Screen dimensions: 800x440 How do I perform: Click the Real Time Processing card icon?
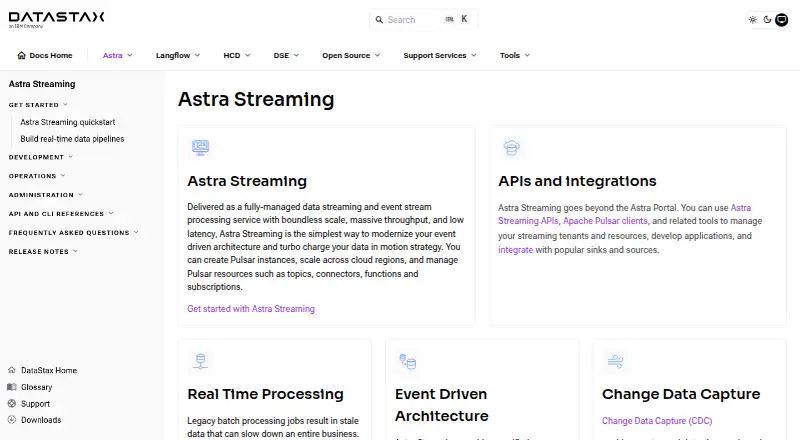point(201,361)
